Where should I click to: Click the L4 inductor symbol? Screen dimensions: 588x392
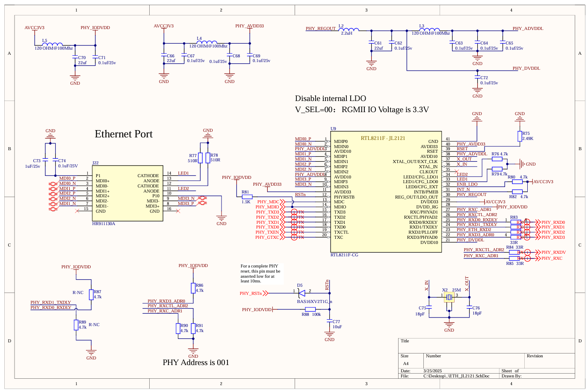coord(207,42)
